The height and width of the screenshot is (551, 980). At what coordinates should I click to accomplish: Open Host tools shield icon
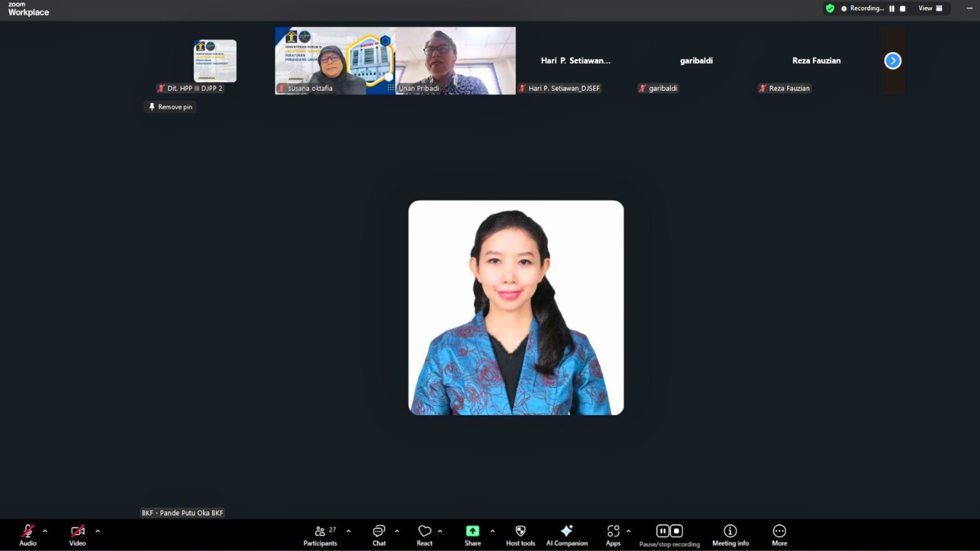pyautogui.click(x=520, y=532)
